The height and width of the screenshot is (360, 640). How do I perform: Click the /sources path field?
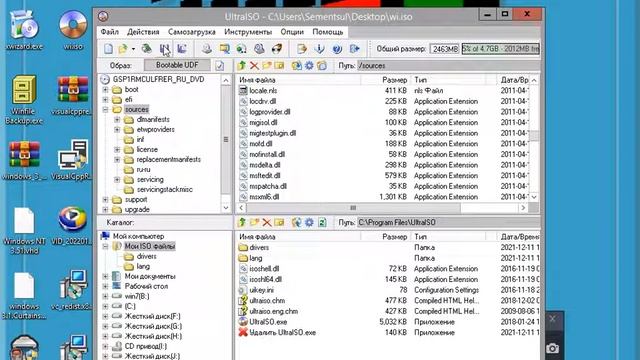pyautogui.click(x=448, y=65)
